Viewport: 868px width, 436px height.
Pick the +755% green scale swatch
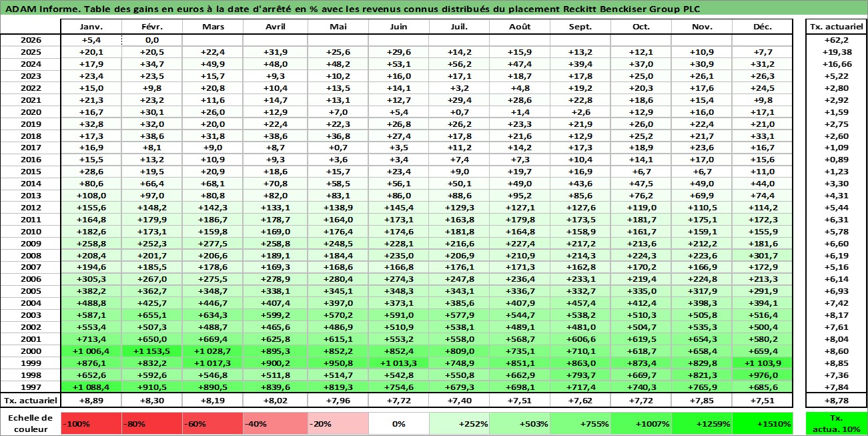pyautogui.click(x=580, y=423)
